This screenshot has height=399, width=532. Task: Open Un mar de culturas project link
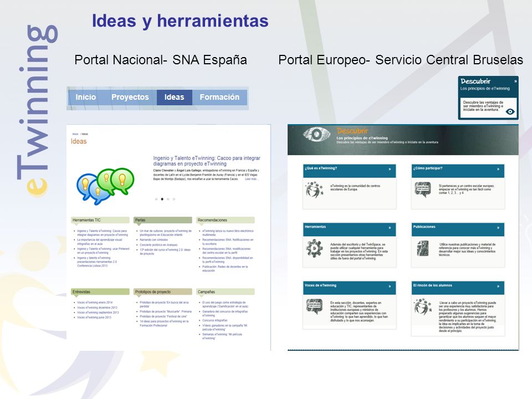[166, 233]
